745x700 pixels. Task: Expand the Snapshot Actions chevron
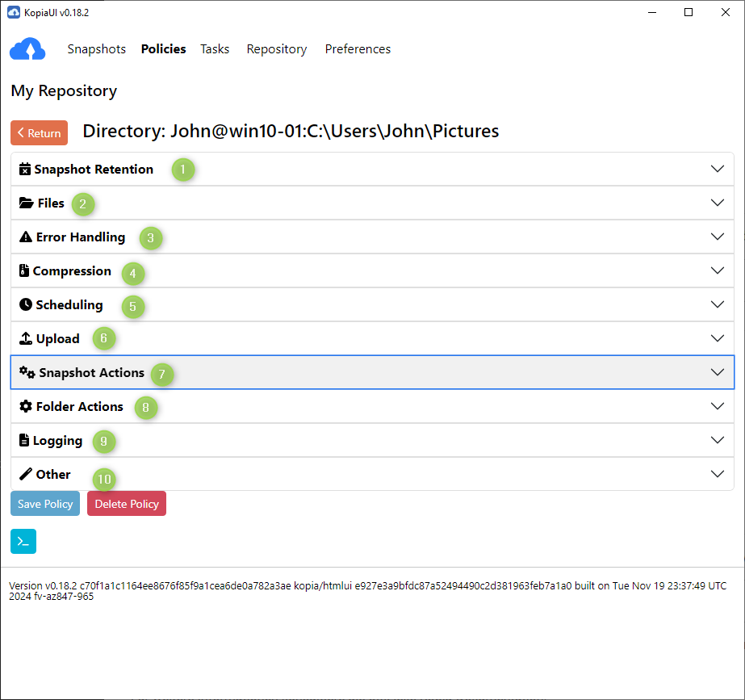[x=718, y=372]
